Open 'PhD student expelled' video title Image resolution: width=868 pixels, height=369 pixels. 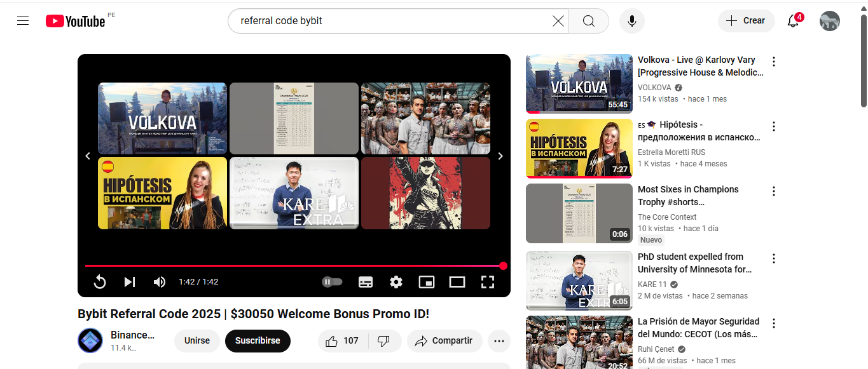696,263
